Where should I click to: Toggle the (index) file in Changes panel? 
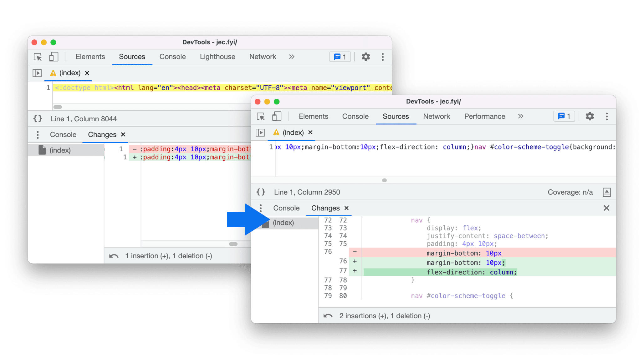point(283,222)
